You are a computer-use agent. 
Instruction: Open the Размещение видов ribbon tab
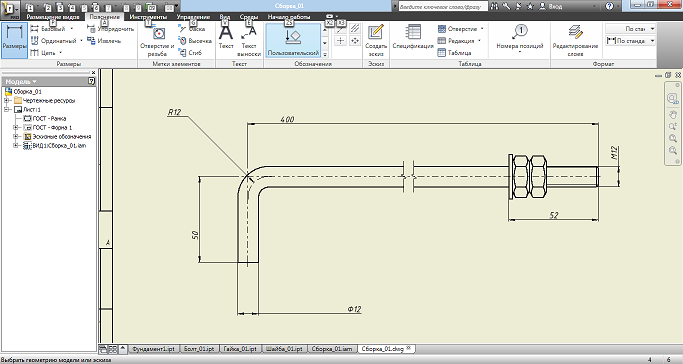click(53, 17)
